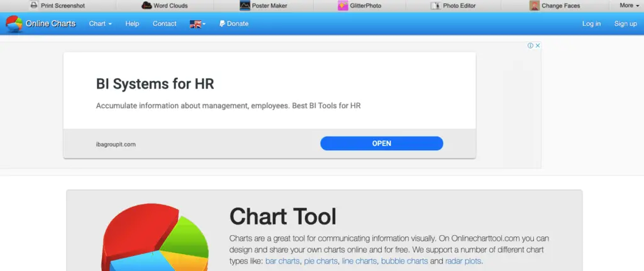The image size is (644, 271).
Task: Open the bar charts link
Action: 282,261
